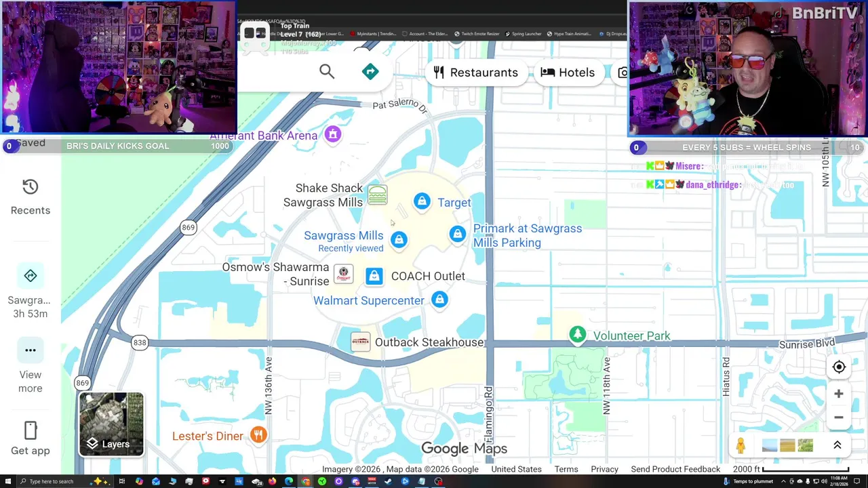Select the Target store marker
The width and height of the screenshot is (868, 488).
point(422,201)
